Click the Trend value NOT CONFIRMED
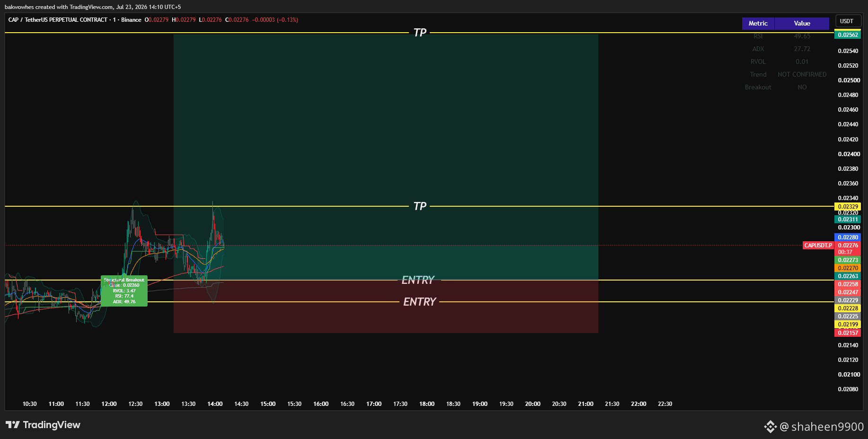The height and width of the screenshot is (439, 868). [x=802, y=75]
